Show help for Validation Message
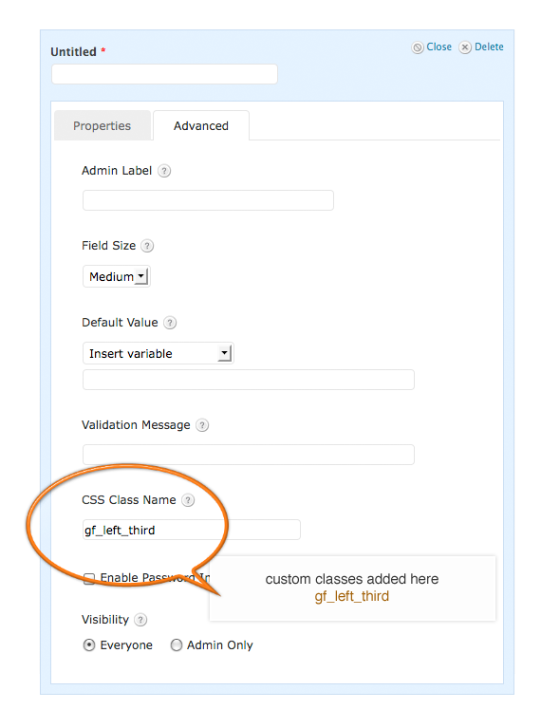The image size is (560, 728). pyautogui.click(x=202, y=425)
